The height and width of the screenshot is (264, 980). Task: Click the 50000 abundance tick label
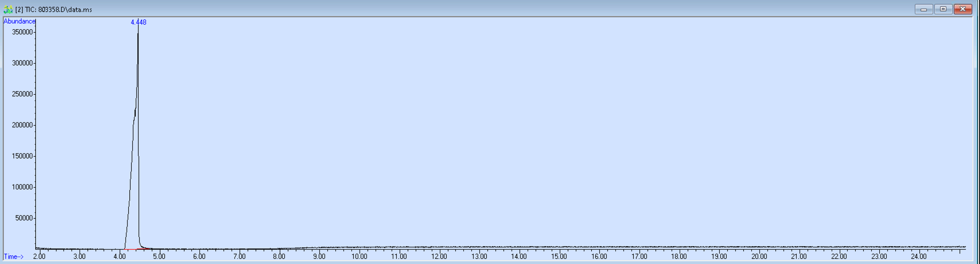24,218
